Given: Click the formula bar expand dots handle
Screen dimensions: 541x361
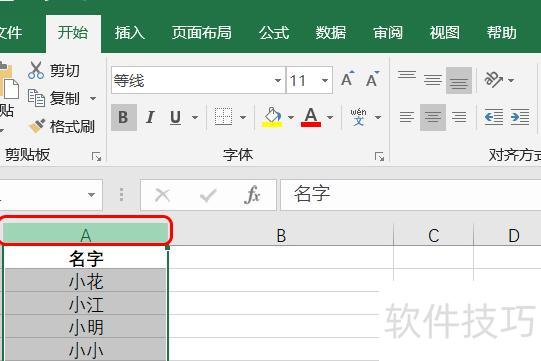Looking at the screenshot, I should [121, 195].
